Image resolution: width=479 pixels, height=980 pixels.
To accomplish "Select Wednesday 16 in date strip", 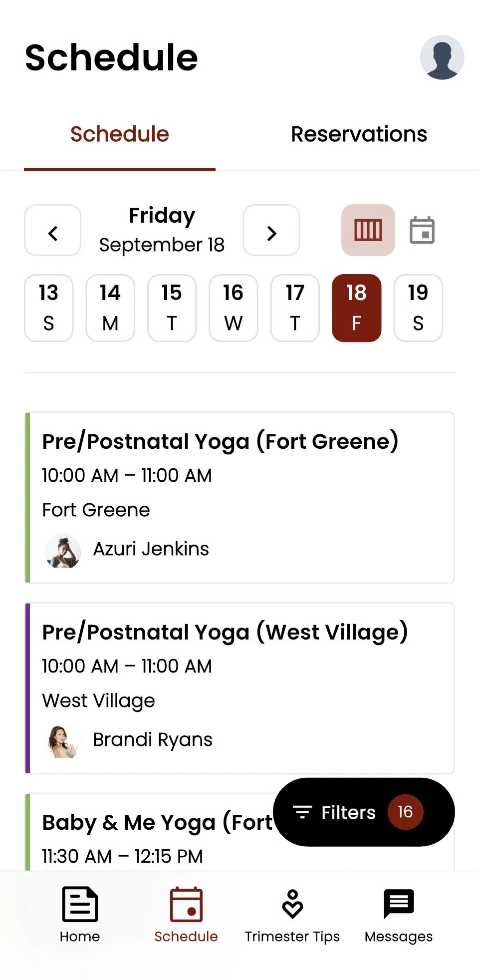I will [x=234, y=308].
